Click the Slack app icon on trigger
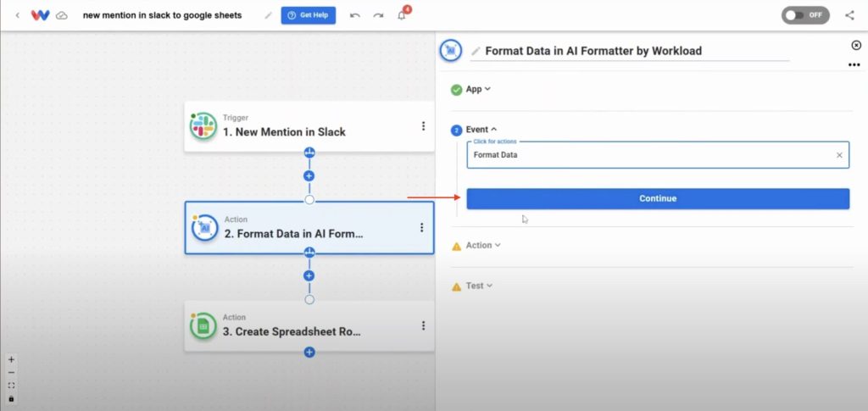Screen dimensions: 868x411 (x=203, y=126)
